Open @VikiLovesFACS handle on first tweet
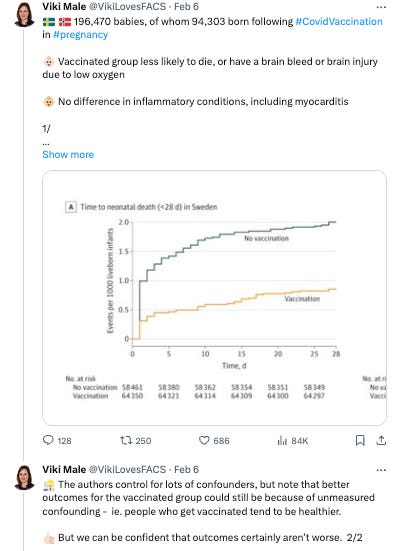 tap(127, 6)
